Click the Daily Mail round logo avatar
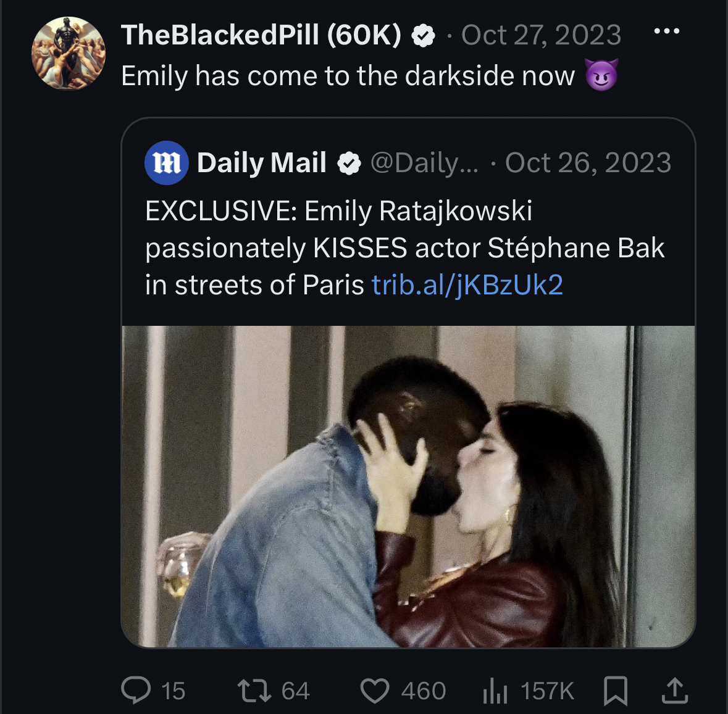The image size is (728, 714). [166, 163]
